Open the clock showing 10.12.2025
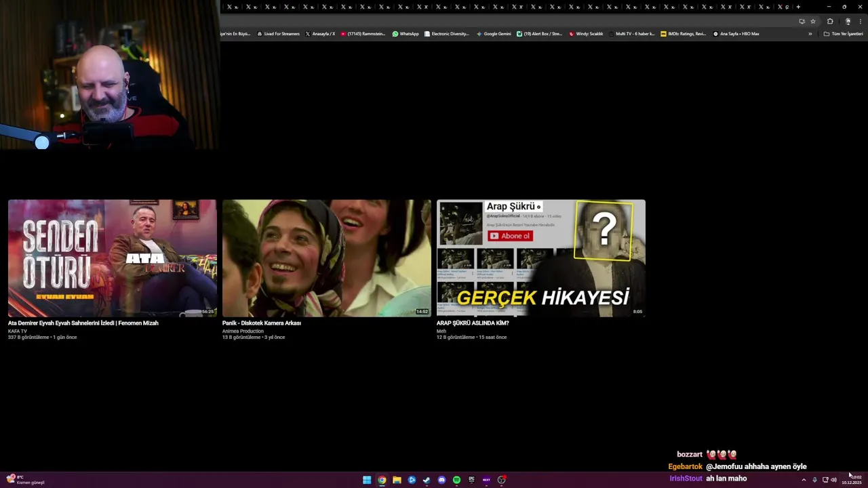Screen dimensions: 868x488 (x=852, y=480)
